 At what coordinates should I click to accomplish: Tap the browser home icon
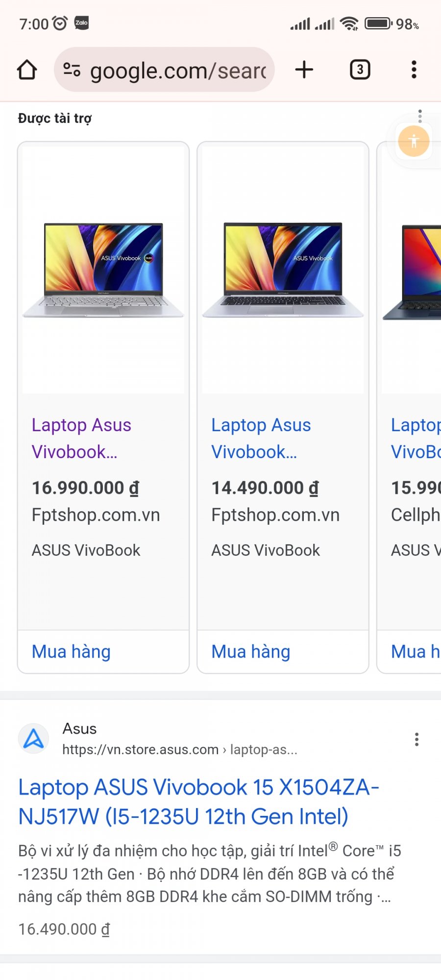click(x=27, y=70)
